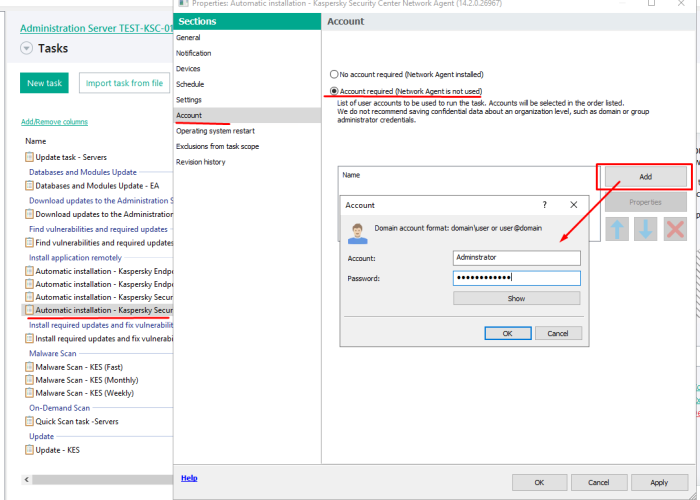The width and height of the screenshot is (700, 500).
Task: Delete account with red X icon
Action: [675, 229]
